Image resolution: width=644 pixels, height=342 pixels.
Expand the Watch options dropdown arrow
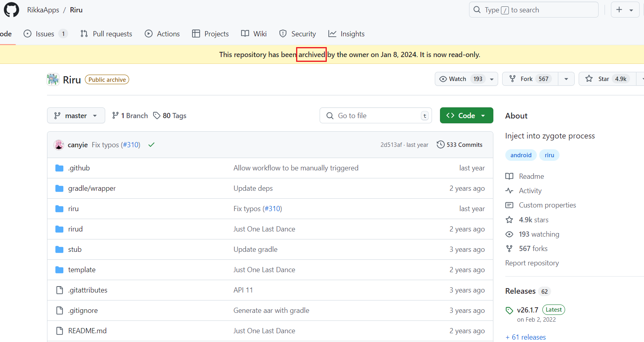[x=492, y=79]
